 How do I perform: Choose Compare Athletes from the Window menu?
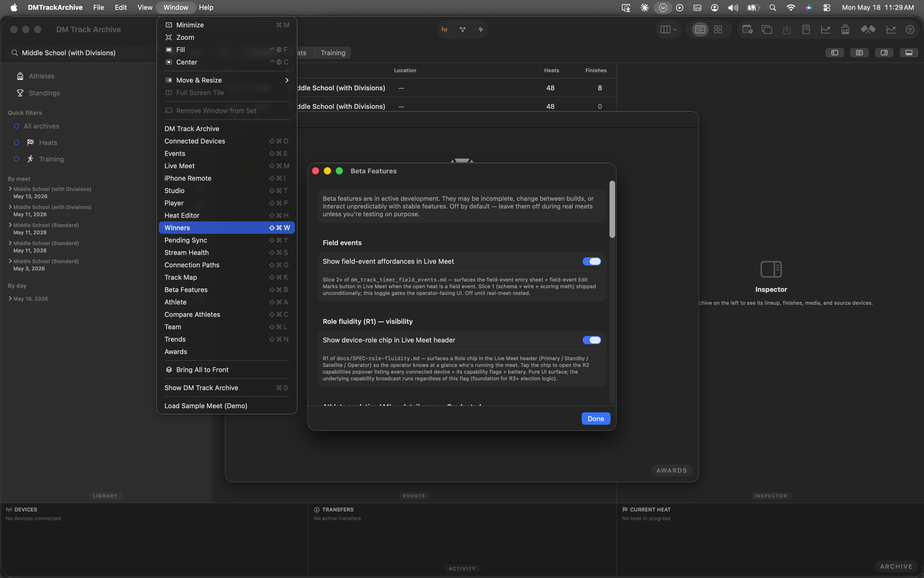(x=227, y=315)
